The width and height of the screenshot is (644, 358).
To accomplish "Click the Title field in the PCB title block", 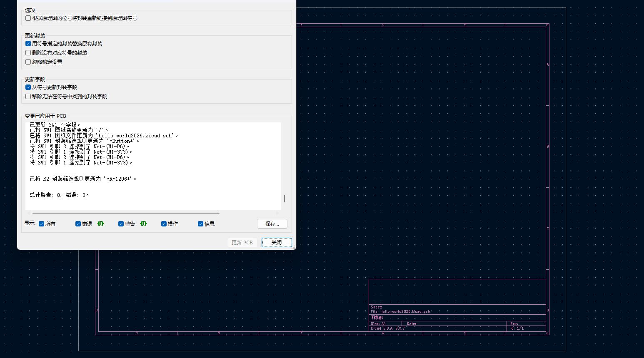I will tap(377, 317).
